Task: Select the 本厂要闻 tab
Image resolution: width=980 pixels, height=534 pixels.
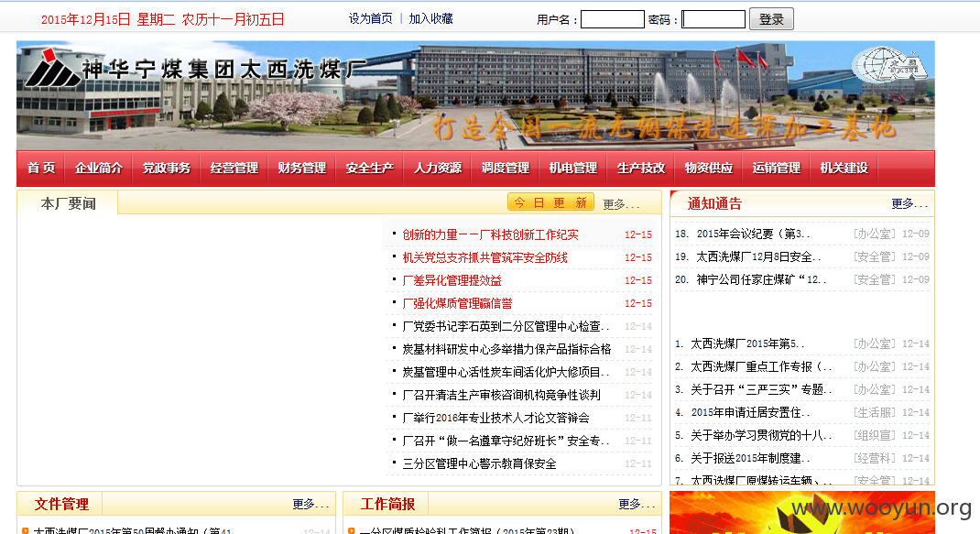Action: pyautogui.click(x=68, y=203)
